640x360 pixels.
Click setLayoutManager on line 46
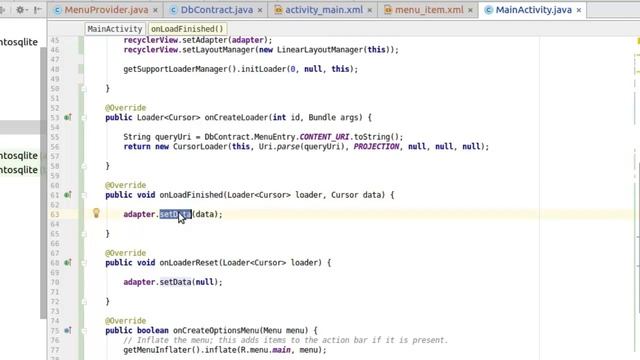[x=218, y=50]
